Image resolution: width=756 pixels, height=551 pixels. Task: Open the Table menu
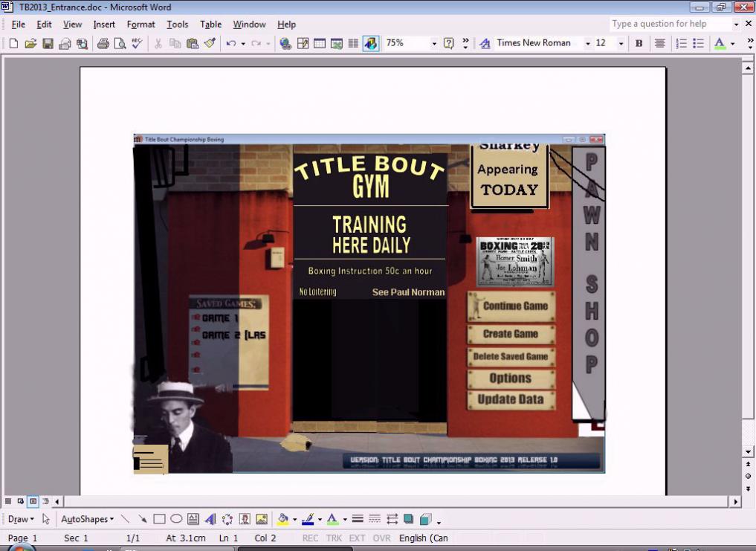tap(210, 25)
